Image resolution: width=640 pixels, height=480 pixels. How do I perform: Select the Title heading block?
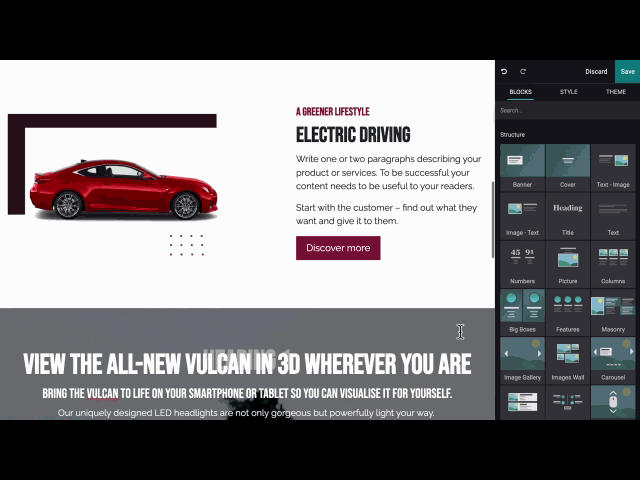567,214
